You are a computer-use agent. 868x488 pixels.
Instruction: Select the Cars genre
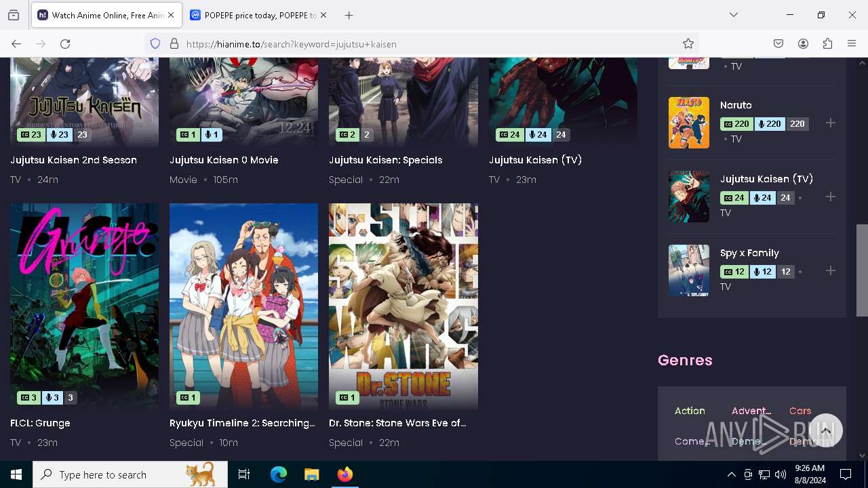(x=800, y=411)
